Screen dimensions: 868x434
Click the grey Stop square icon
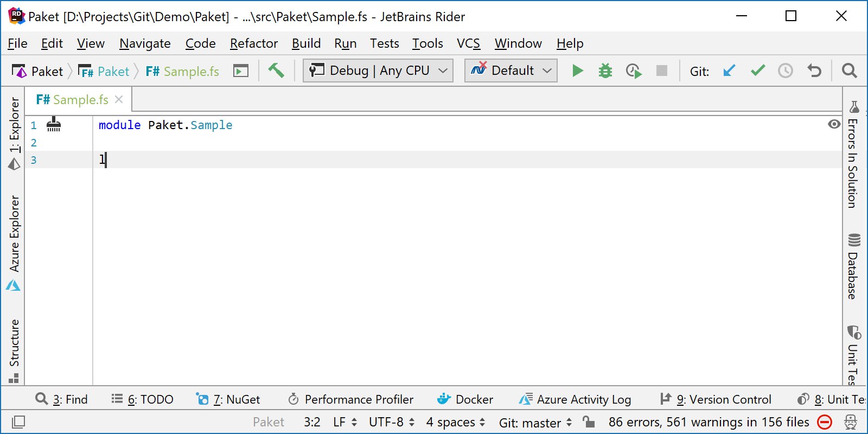[x=662, y=71]
